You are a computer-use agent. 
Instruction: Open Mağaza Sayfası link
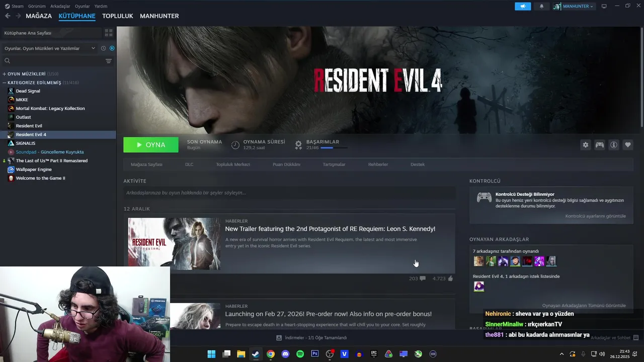click(x=146, y=164)
